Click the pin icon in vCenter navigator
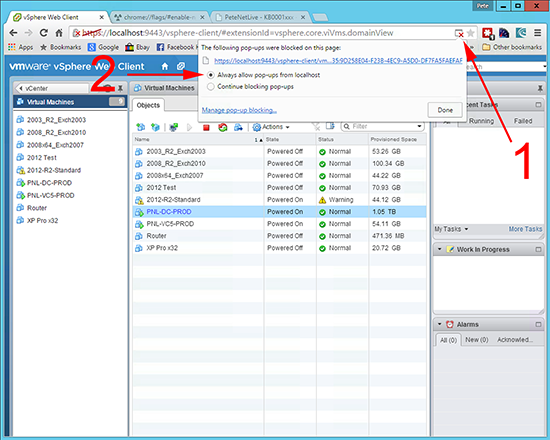 click(120, 88)
